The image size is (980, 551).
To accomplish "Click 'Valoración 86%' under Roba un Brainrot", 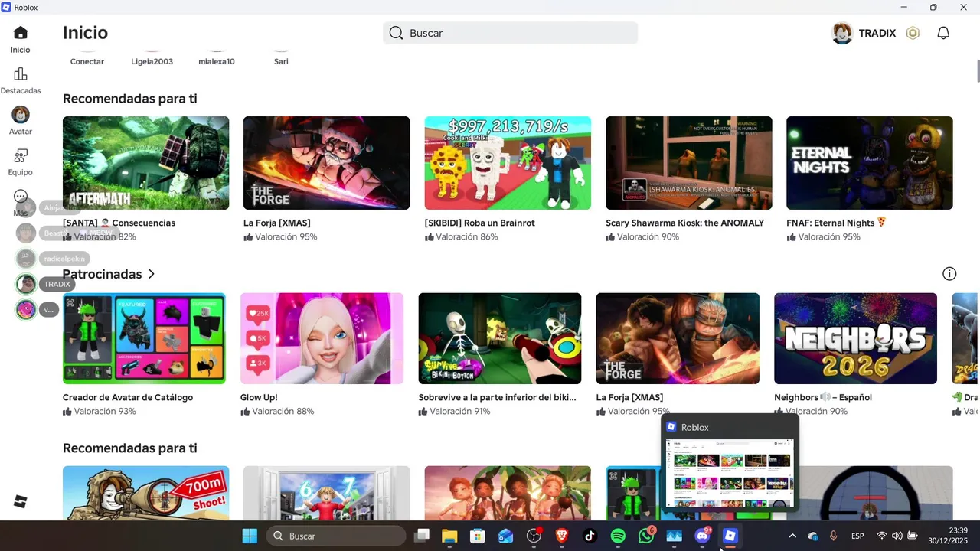I will point(462,237).
